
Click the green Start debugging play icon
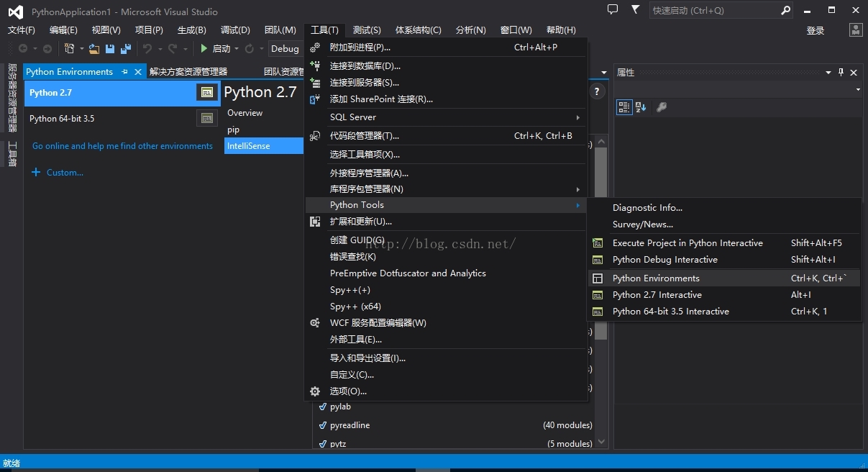204,48
